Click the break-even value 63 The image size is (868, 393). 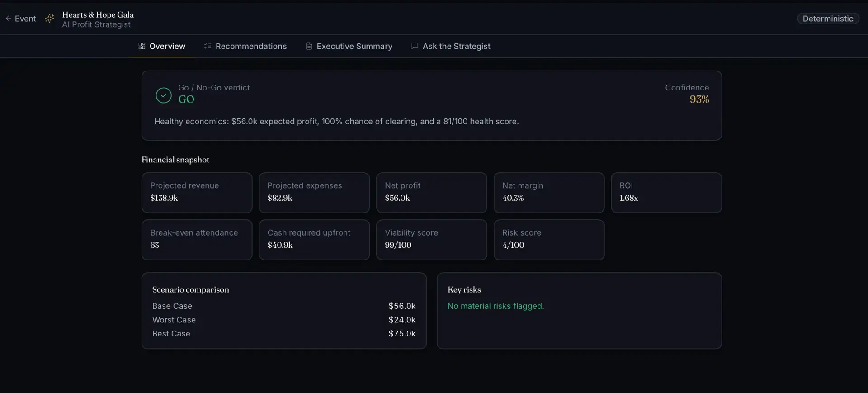[x=155, y=245]
